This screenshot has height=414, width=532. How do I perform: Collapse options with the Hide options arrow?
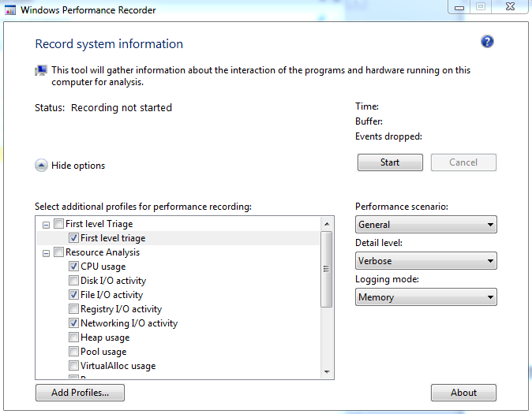point(41,166)
